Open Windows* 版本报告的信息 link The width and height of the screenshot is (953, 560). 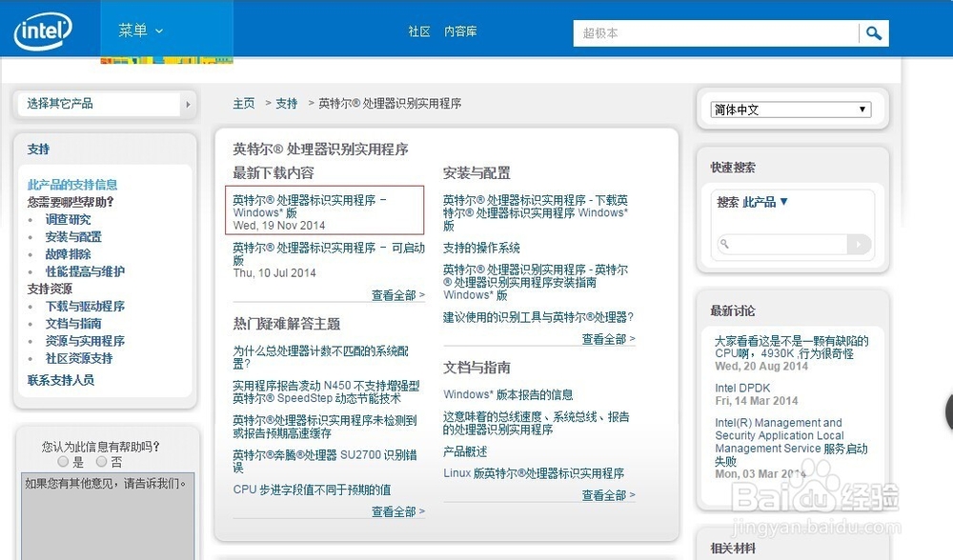pyautogui.click(x=508, y=395)
